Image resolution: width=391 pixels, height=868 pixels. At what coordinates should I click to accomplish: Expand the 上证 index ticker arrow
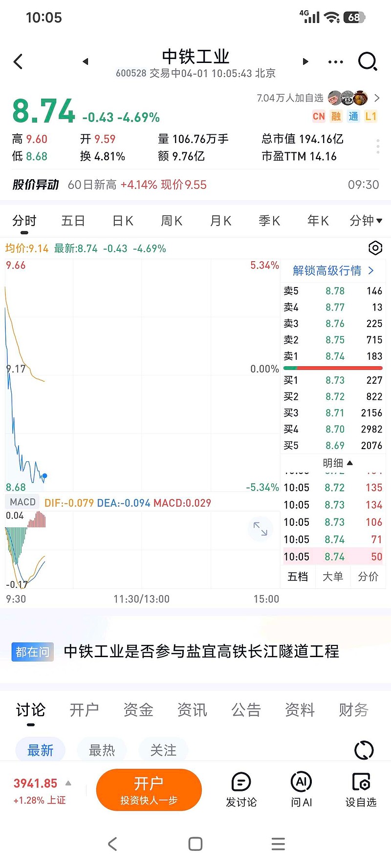tap(68, 783)
